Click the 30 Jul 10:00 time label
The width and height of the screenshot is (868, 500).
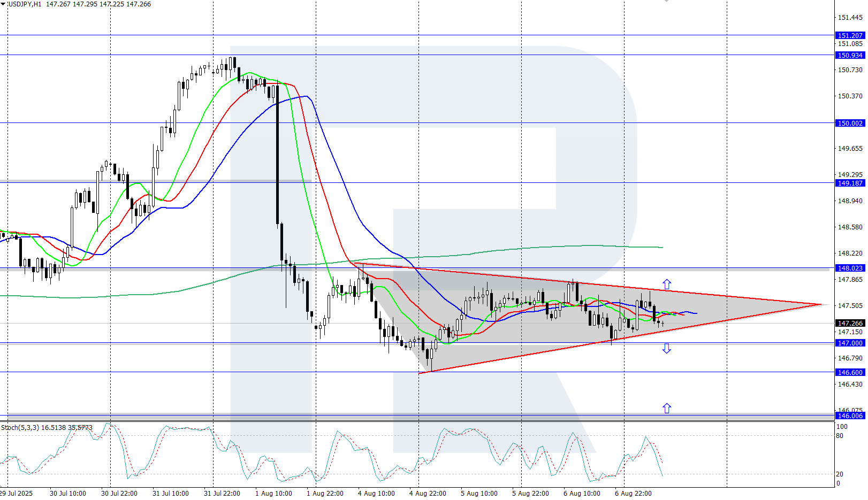click(68, 493)
